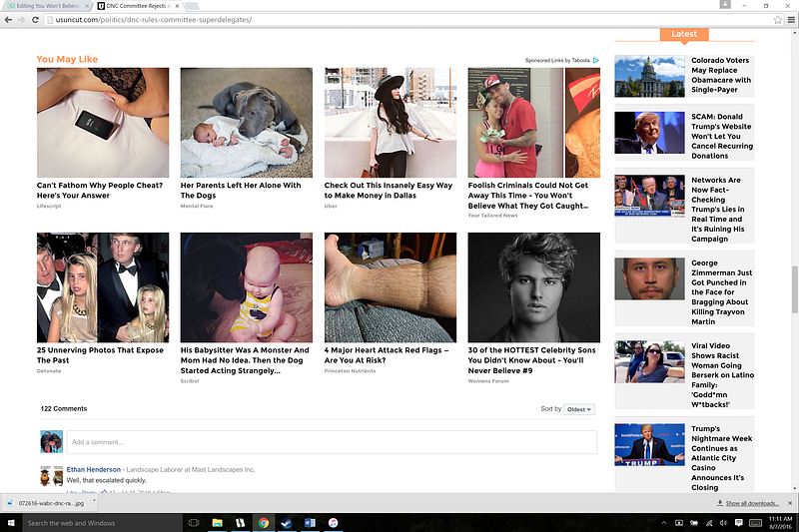Image resolution: width=799 pixels, height=532 pixels.
Task: Open Task View in the taskbar
Action: [194, 523]
